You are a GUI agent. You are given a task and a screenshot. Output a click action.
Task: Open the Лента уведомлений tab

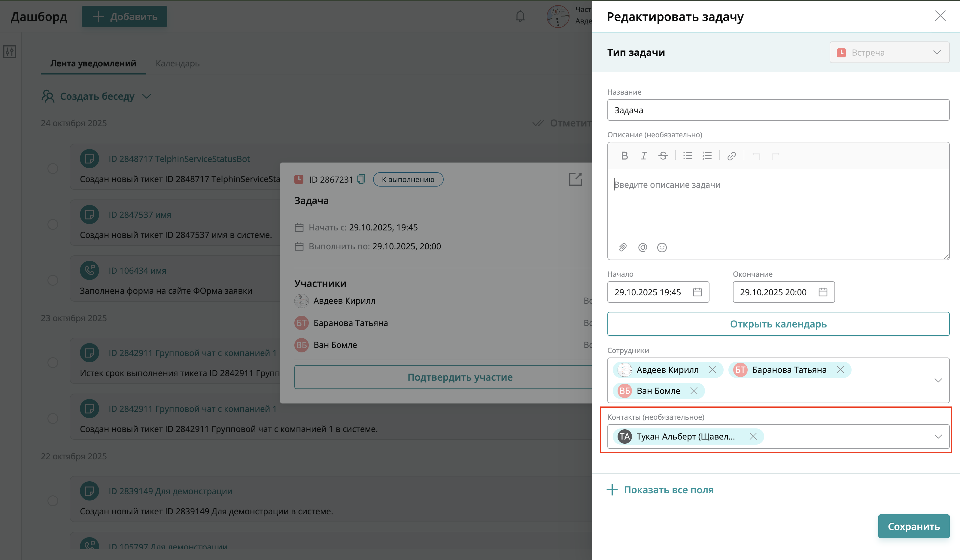pyautogui.click(x=93, y=63)
